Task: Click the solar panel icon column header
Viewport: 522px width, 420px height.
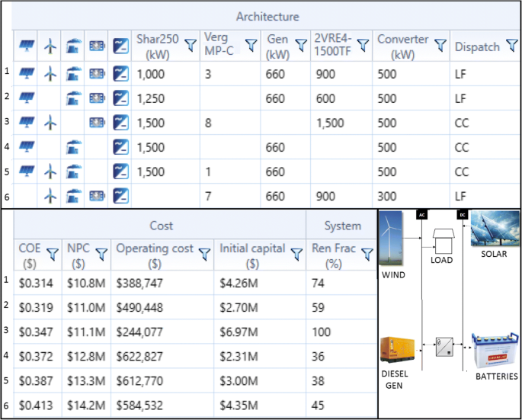Action: pos(27,47)
